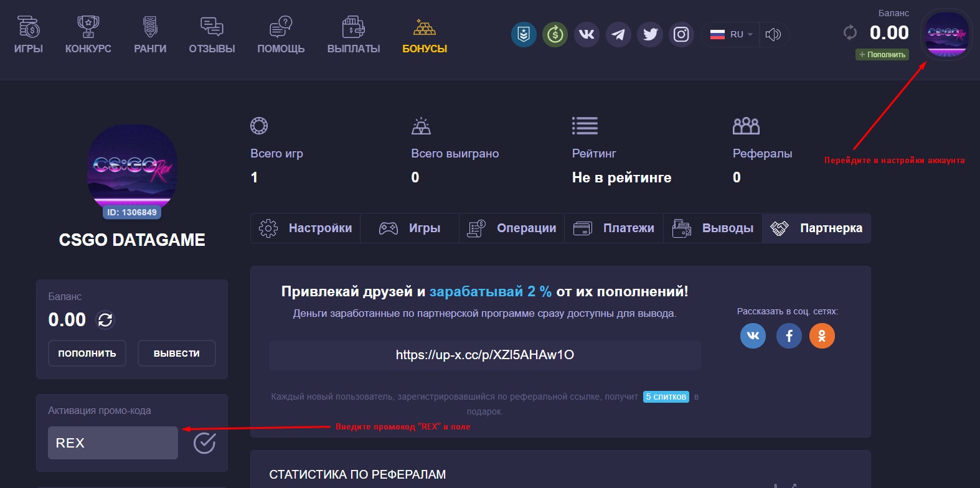Open the VK icon in header

[587, 34]
